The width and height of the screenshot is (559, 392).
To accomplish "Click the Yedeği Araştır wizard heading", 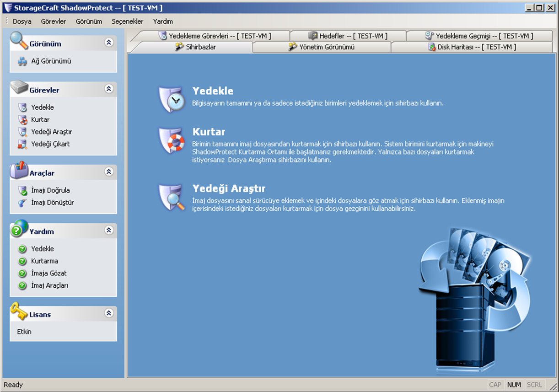I will pyautogui.click(x=229, y=188).
